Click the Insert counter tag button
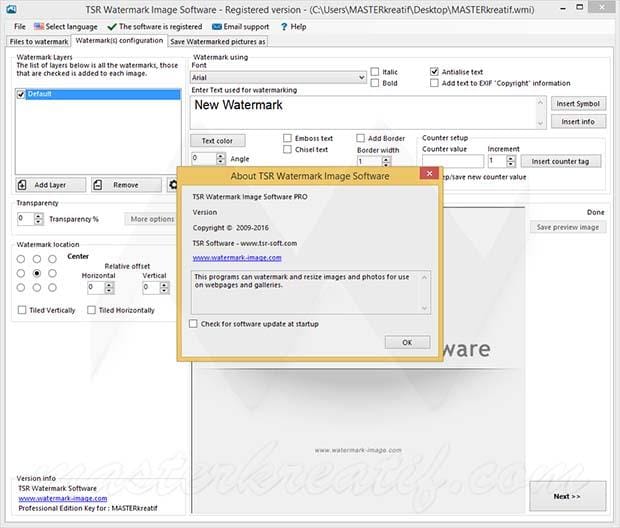620x528 pixels. click(560, 161)
